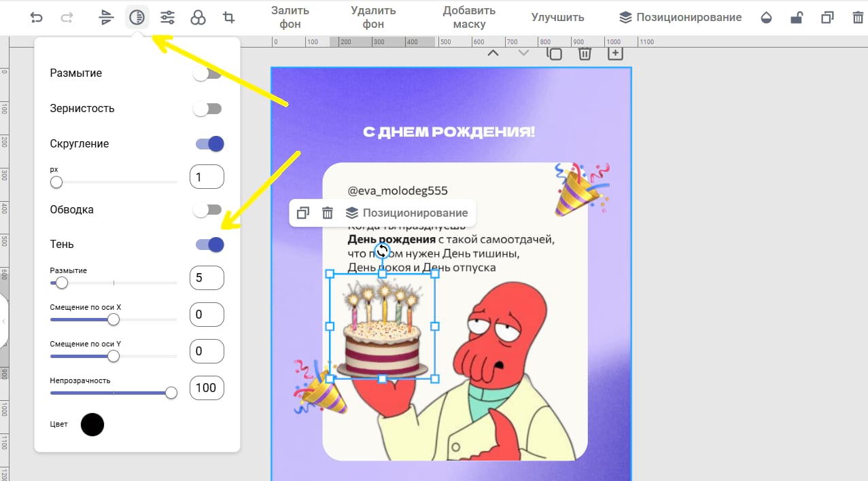Duplicate cake via floating toolbar icon
The image size is (868, 481).
pyautogui.click(x=303, y=213)
